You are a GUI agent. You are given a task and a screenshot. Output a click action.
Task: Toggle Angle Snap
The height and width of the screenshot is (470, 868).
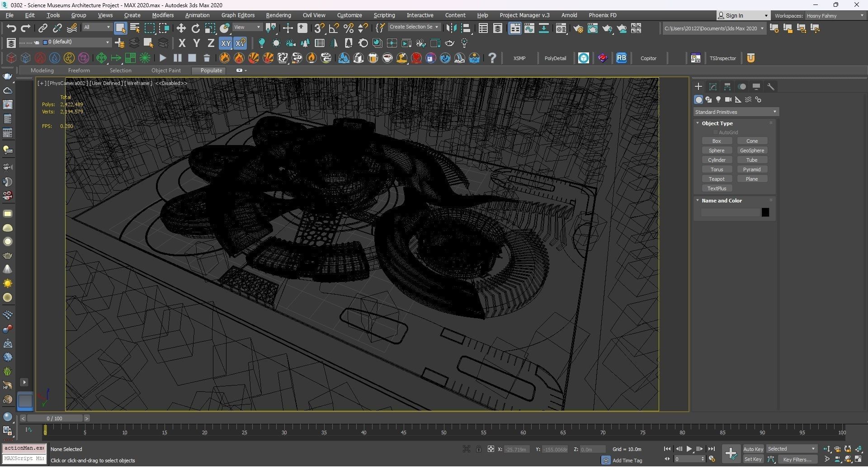(334, 28)
